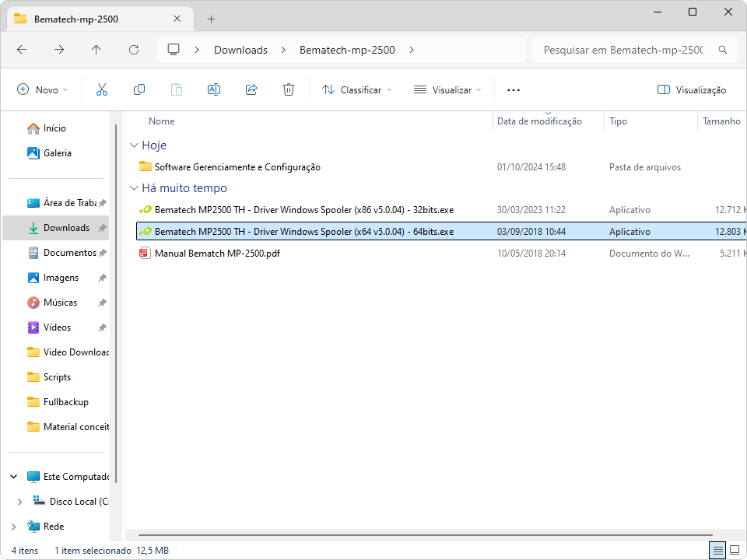
Task: Click the Share icon
Action: (251, 89)
